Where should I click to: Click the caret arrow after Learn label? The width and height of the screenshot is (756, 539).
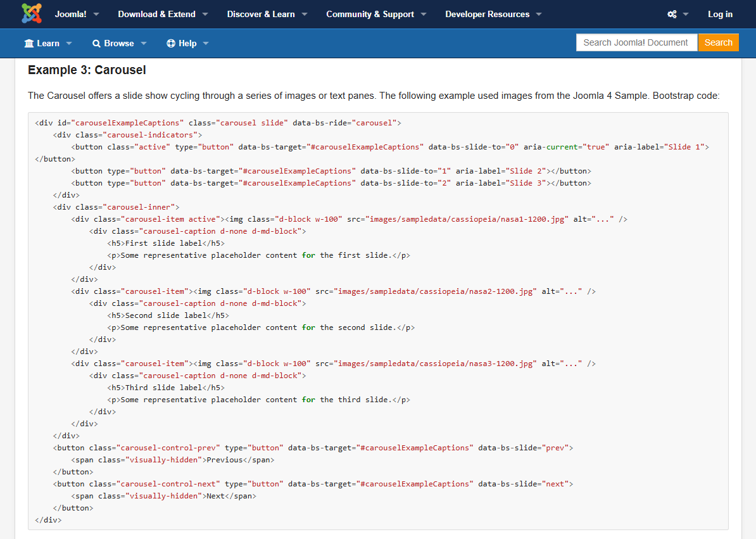tap(69, 44)
